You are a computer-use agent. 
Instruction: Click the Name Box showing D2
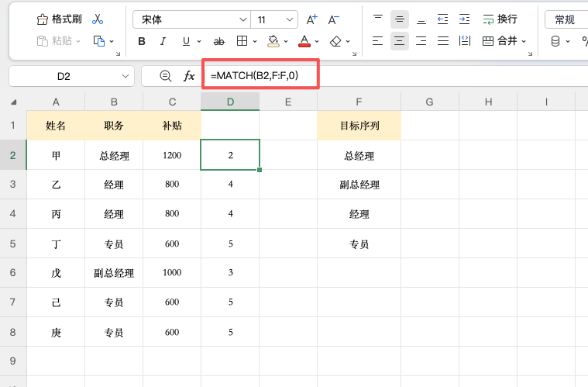click(x=64, y=76)
